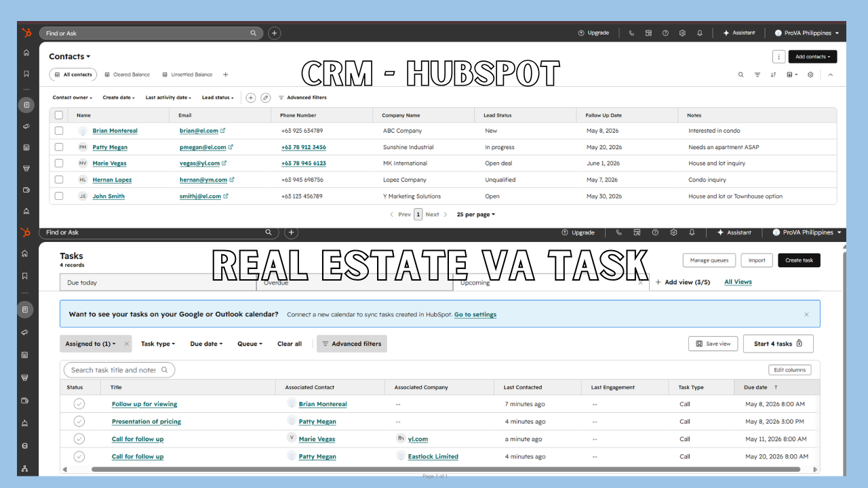Open Notifications bell in Tasks window top bar
This screenshot has height=488, width=868.
click(x=691, y=232)
